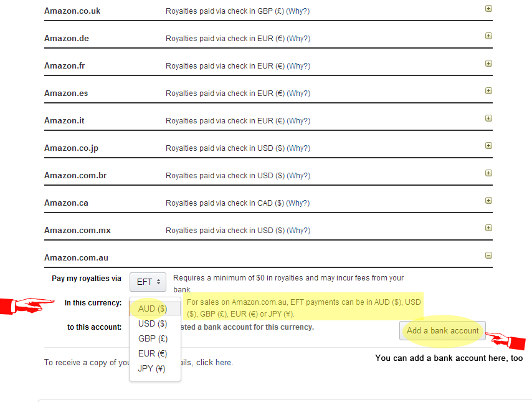This screenshot has width=532, height=402.
Task: Expand the Amazon.es payment row
Action: click(488, 90)
